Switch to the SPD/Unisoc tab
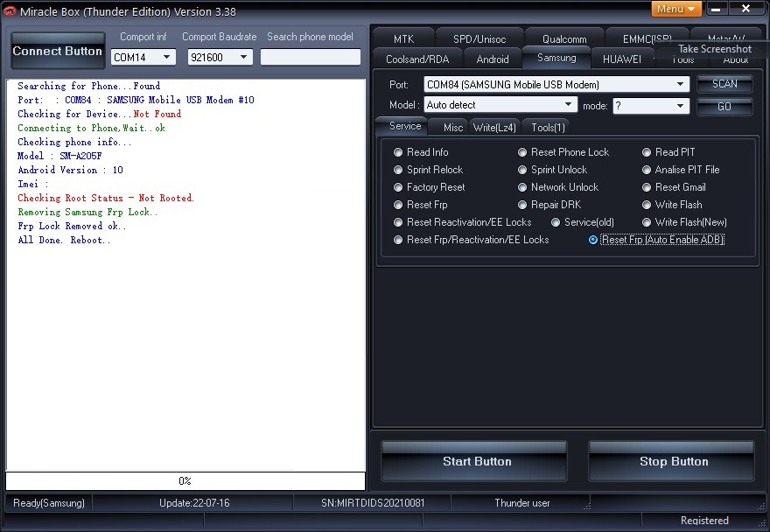Viewport: 770px width, 532px height. (479, 38)
